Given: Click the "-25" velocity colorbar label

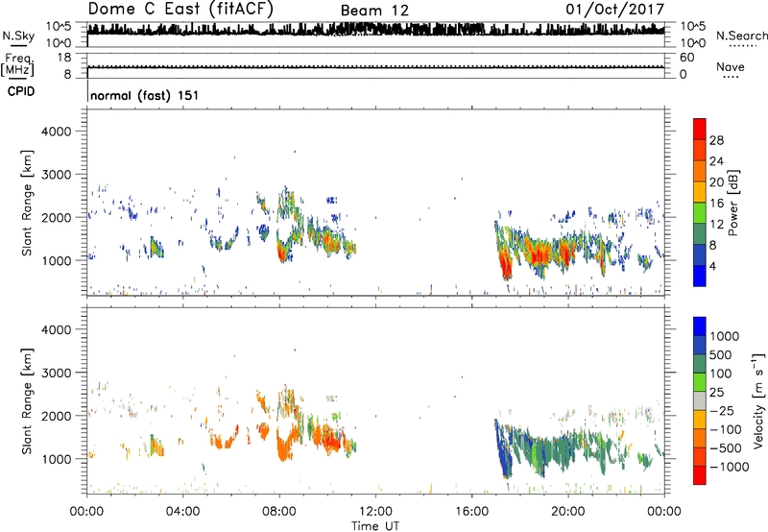Looking at the screenshot, I should pyautogui.click(x=722, y=410).
